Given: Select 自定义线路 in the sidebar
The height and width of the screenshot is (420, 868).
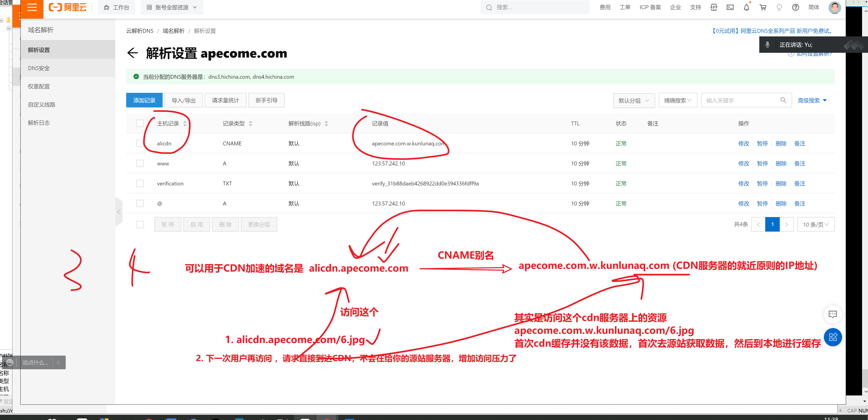Looking at the screenshot, I should click(68, 104).
